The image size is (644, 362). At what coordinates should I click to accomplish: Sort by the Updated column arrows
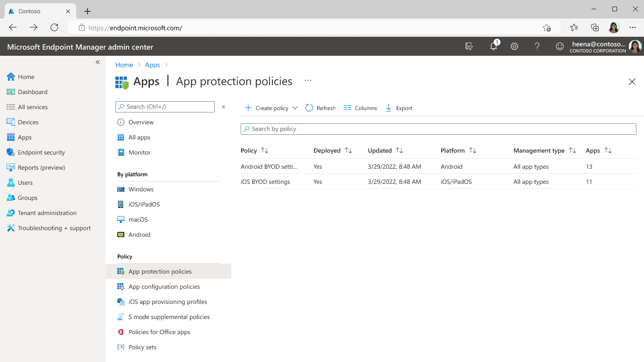400,151
